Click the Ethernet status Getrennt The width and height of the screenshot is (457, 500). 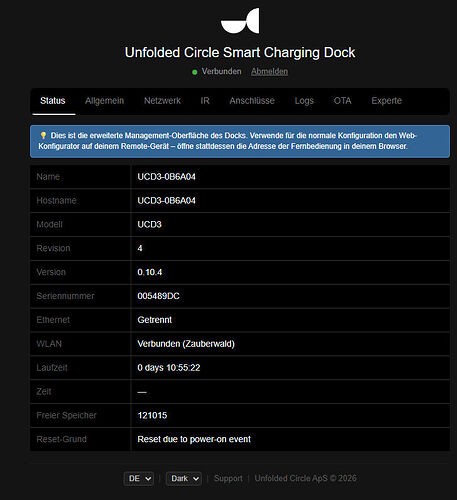(155, 320)
